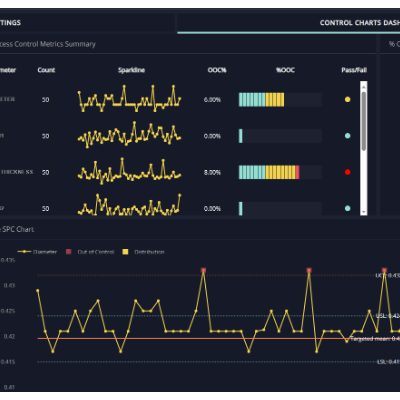Select the sparkline in the row below THICKNESS
This screenshot has height=400, width=400.
(129, 205)
